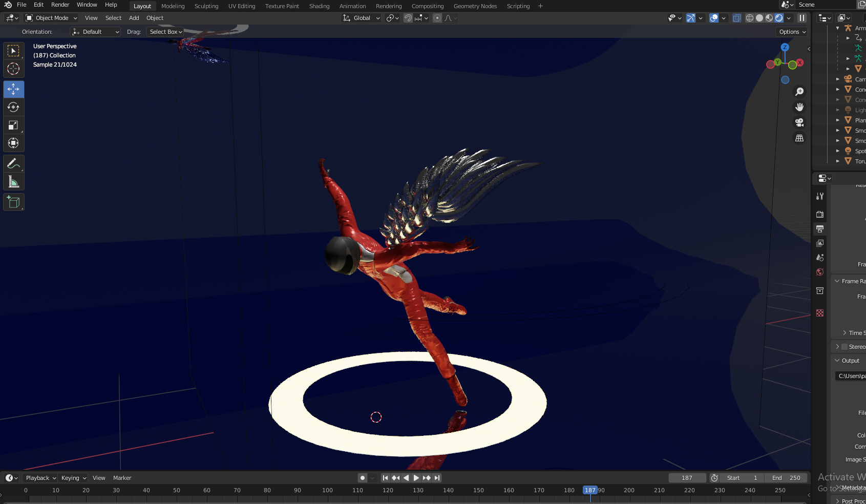866x504 pixels.
Task: Jump to the next keyframe
Action: [427, 478]
